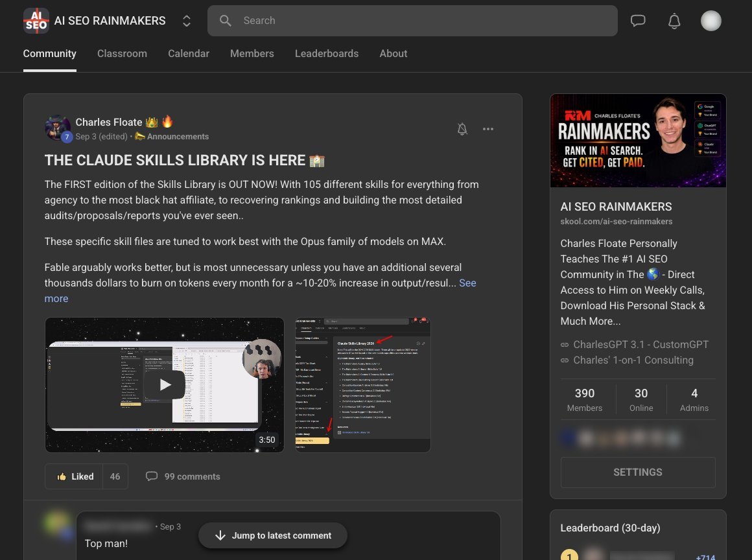752x560 pixels.
Task: Click the chain icon beside Consulting link
Action: pos(565,360)
